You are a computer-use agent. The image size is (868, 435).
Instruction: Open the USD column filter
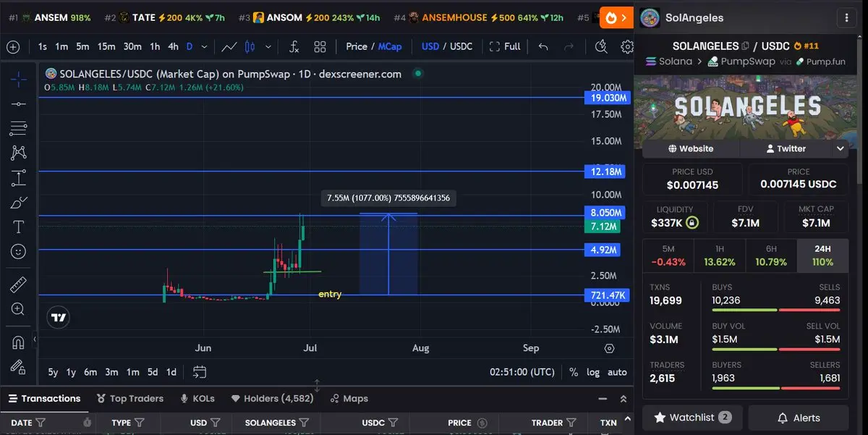click(x=216, y=423)
